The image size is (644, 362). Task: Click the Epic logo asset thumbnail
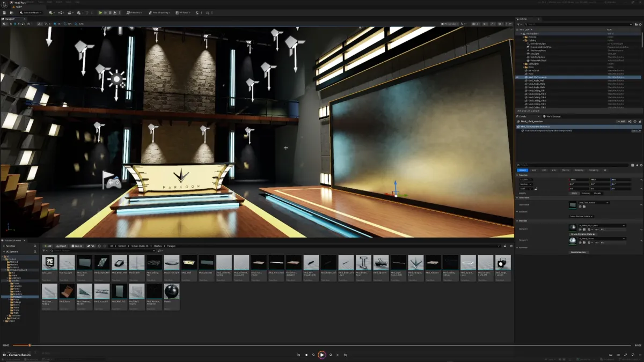(x=49, y=262)
